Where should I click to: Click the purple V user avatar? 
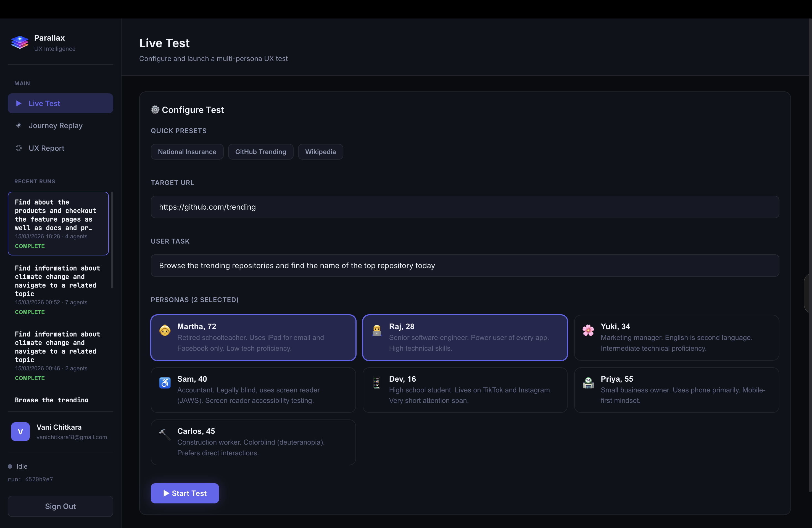click(20, 431)
